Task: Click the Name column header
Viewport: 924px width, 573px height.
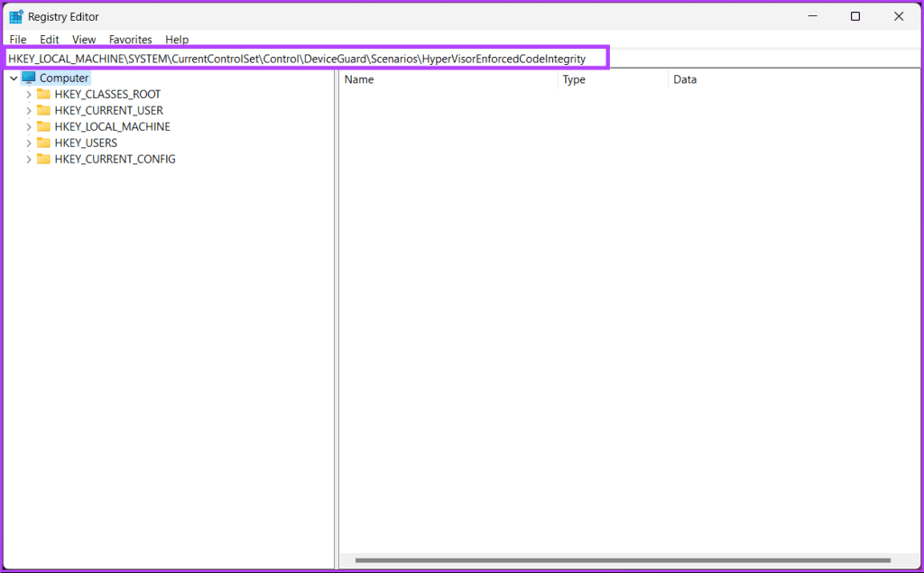Action: point(358,79)
